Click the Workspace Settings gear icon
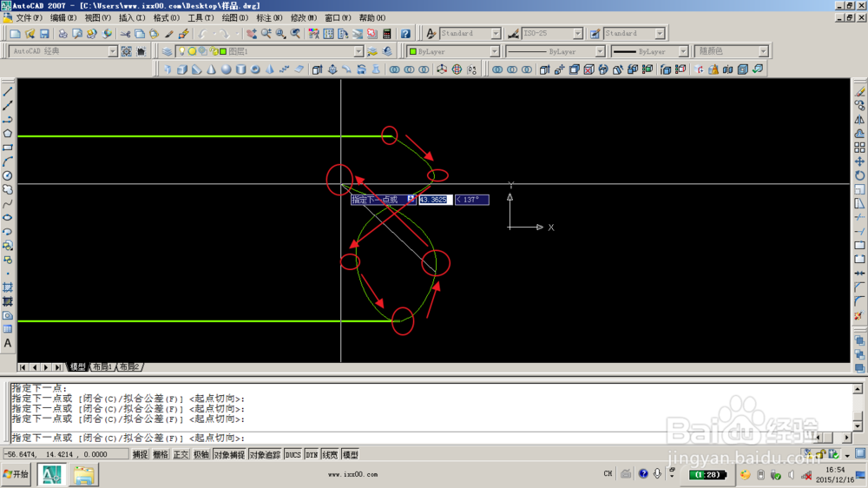868x488 pixels. [127, 51]
